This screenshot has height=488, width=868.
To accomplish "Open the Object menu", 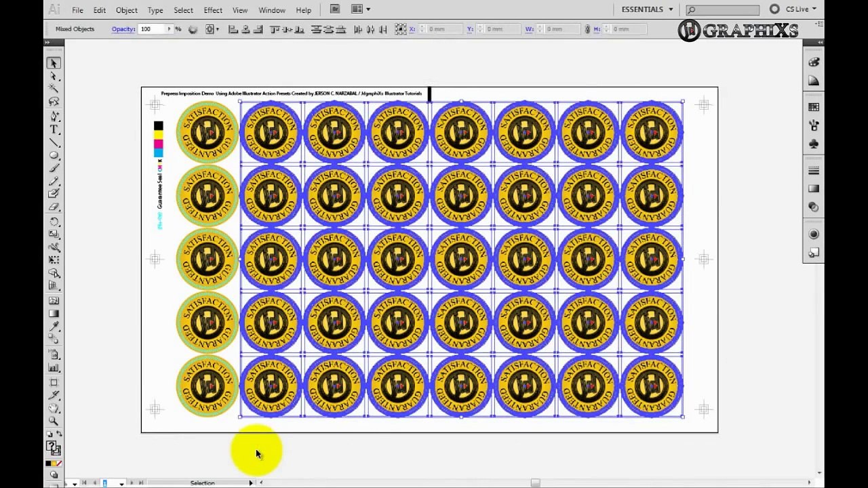I will pos(126,10).
